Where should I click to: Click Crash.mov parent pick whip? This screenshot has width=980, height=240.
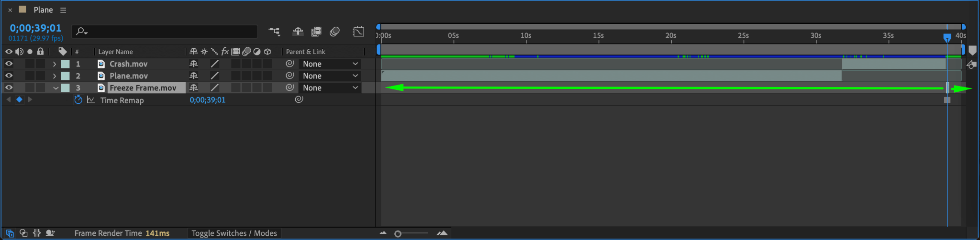[x=290, y=64]
